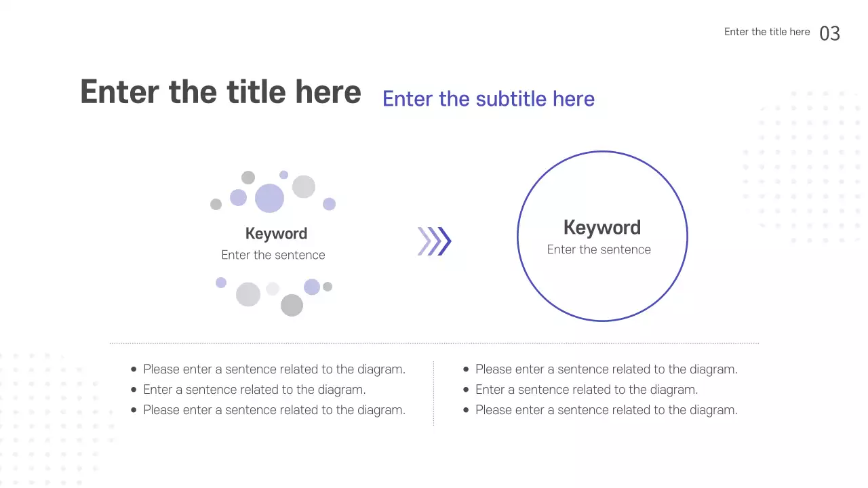Click the main bold slide title

pos(220,91)
